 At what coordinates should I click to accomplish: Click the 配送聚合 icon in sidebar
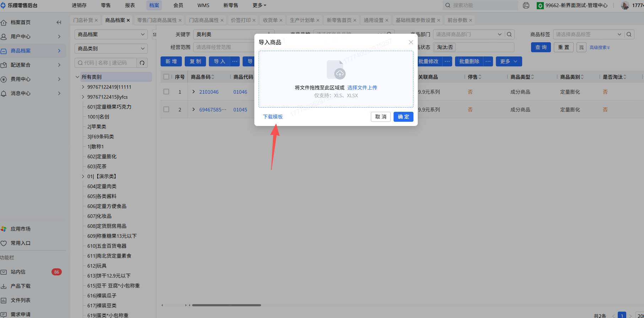(x=4, y=65)
